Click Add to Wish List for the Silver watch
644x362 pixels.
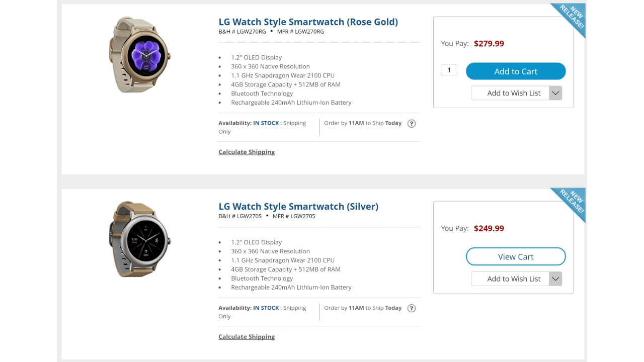coord(511,278)
